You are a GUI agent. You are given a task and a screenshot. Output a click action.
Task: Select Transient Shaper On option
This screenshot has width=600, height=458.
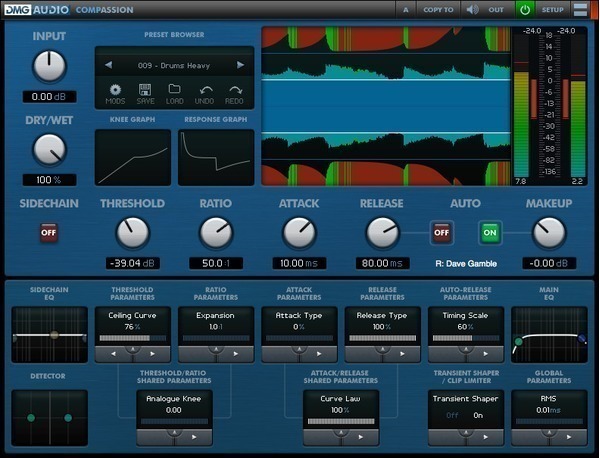[x=478, y=415]
